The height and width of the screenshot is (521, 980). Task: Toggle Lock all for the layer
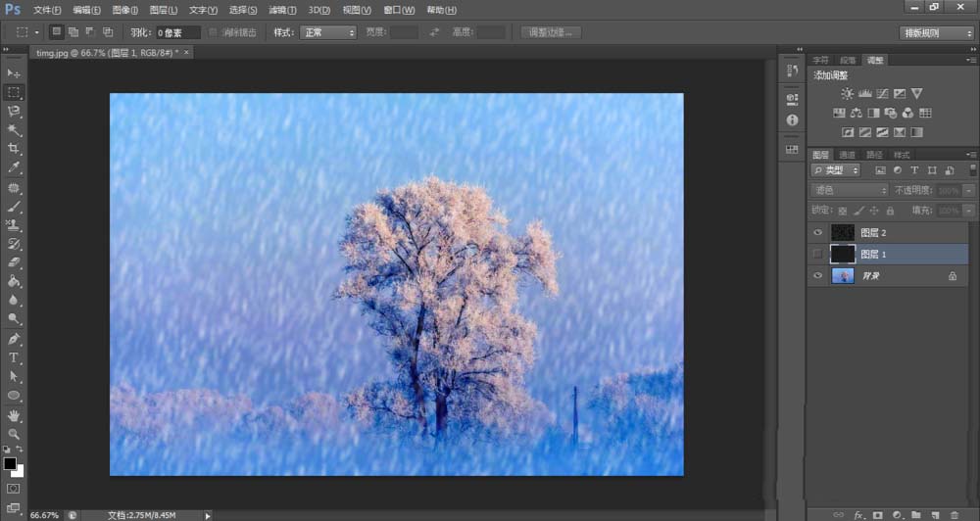coord(890,211)
